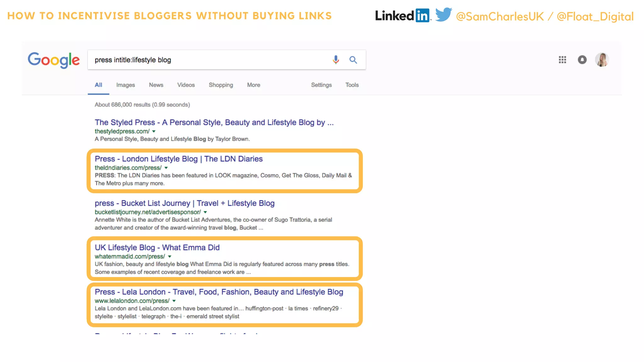Click the magnifying glass search icon

pyautogui.click(x=353, y=60)
